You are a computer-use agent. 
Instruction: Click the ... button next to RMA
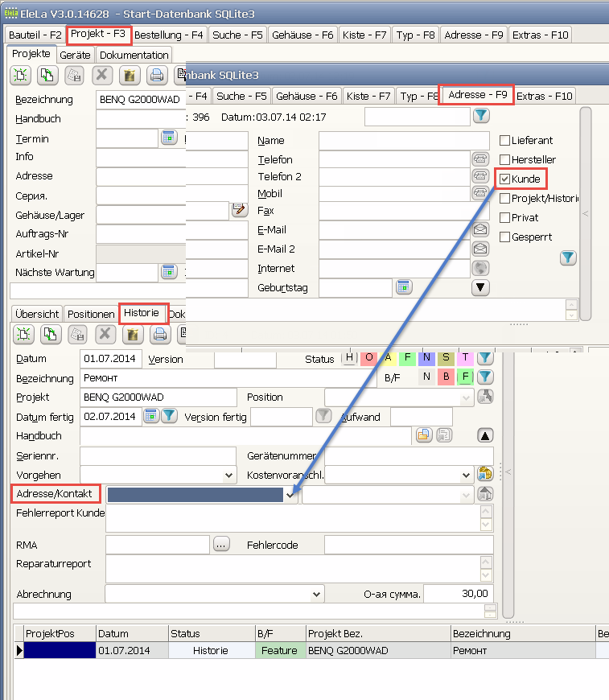tap(222, 545)
